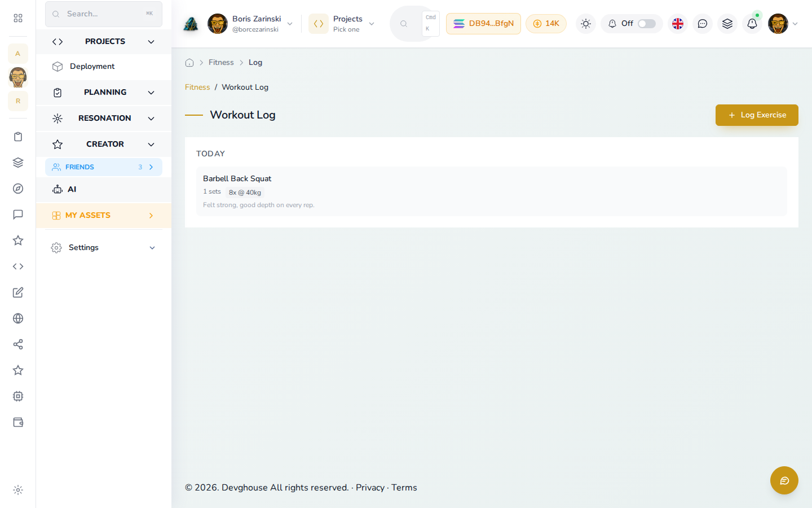Toggle the light theme sun icon in header

586,24
